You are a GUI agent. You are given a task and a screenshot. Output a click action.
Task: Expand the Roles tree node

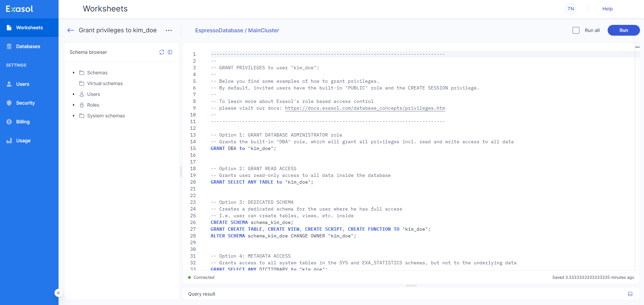tap(74, 105)
